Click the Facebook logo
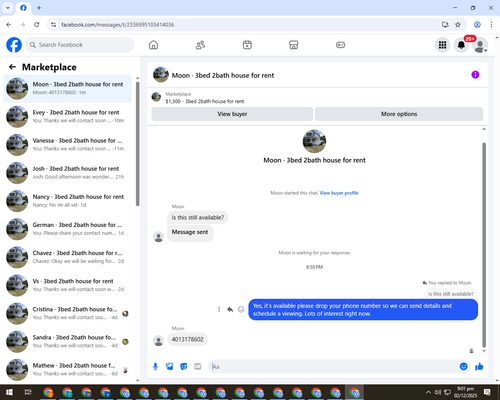 (x=14, y=45)
